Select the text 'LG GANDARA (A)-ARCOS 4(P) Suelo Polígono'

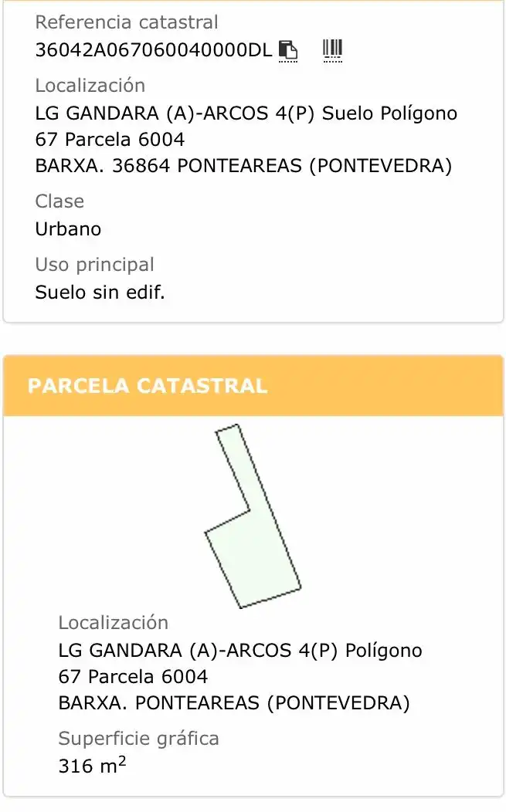pos(246,113)
